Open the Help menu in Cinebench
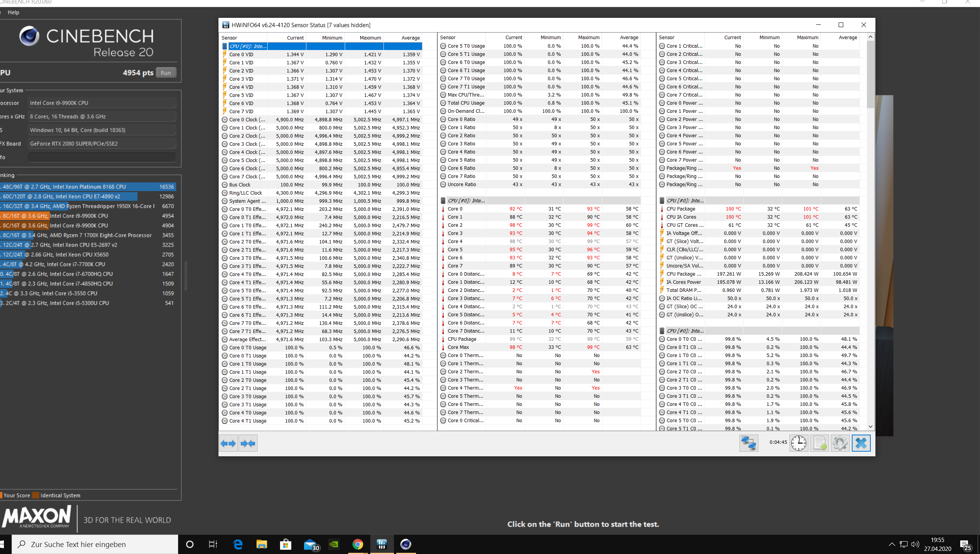Screen dimensions: 980x554 point(14,12)
